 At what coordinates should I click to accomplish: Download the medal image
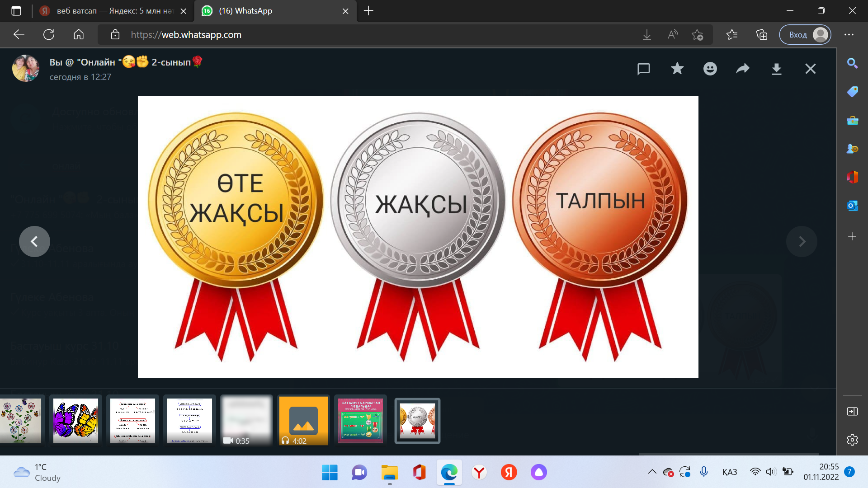(776, 69)
